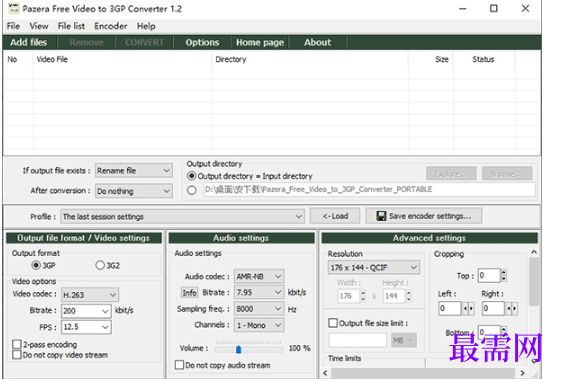Click About in the toolbar

[318, 43]
